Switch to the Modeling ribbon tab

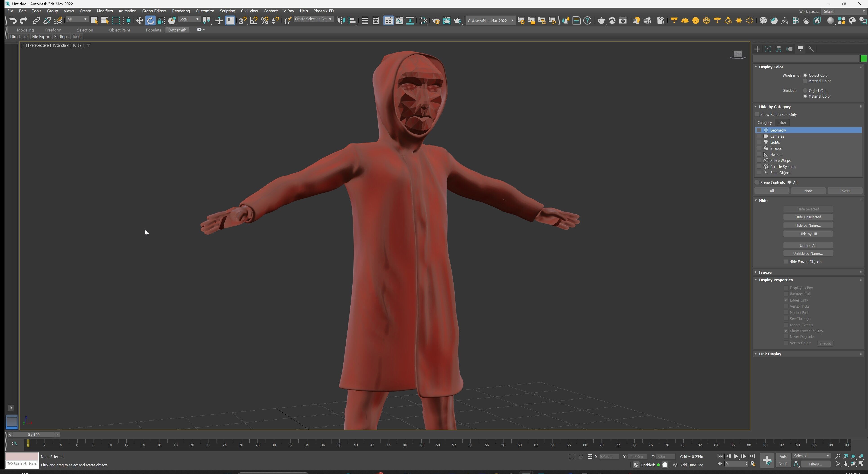click(x=25, y=30)
